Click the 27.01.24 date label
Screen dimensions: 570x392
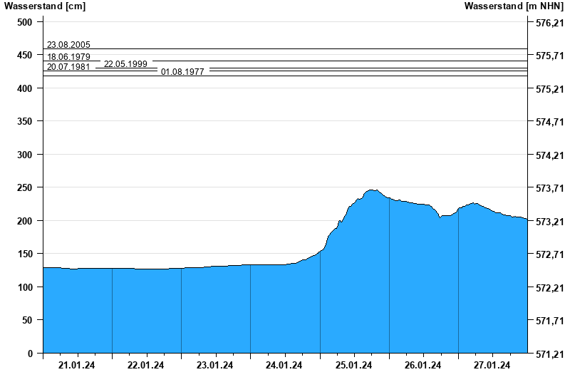[492, 366]
